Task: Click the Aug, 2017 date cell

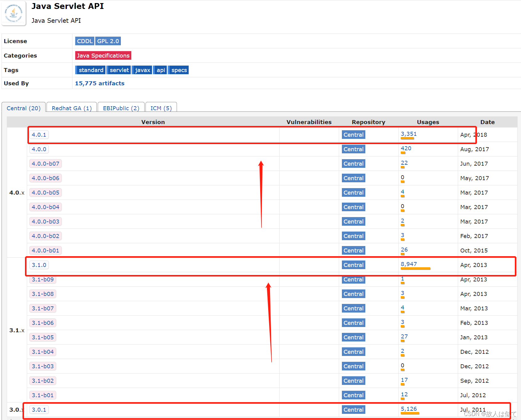Action: (x=474, y=149)
